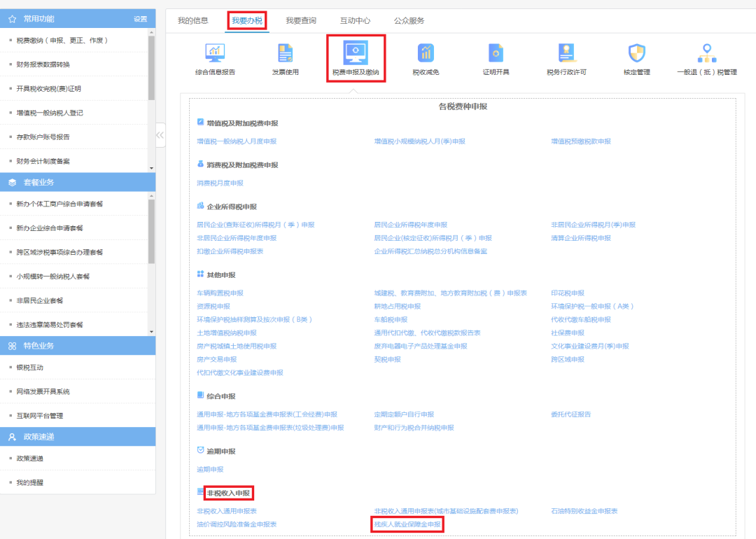This screenshot has height=539, width=756.
Task: Select the 税费申报及缴纳 icon
Action: coord(356,54)
